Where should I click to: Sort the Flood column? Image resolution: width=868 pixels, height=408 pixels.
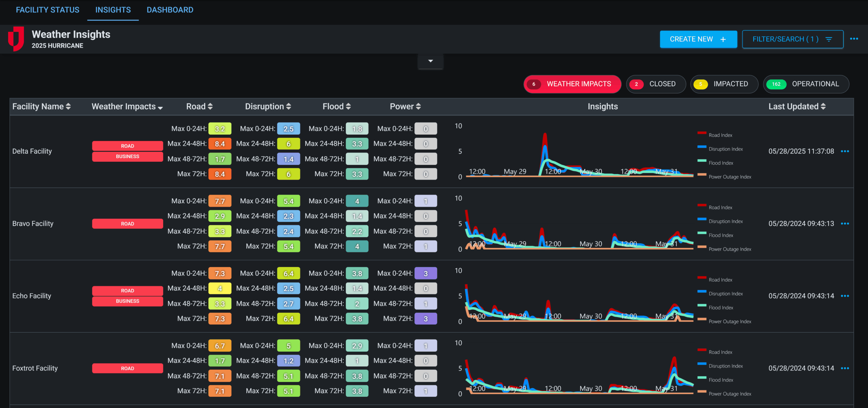[x=348, y=106]
